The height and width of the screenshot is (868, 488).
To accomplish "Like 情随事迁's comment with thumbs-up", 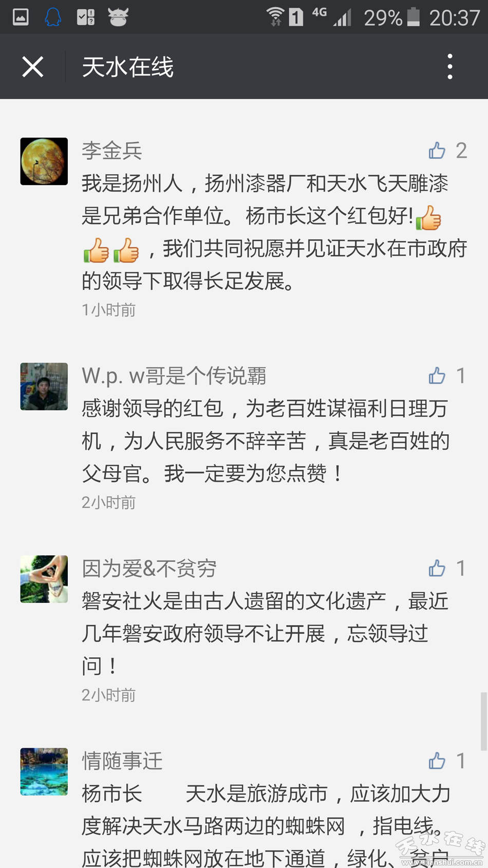I will (437, 761).
